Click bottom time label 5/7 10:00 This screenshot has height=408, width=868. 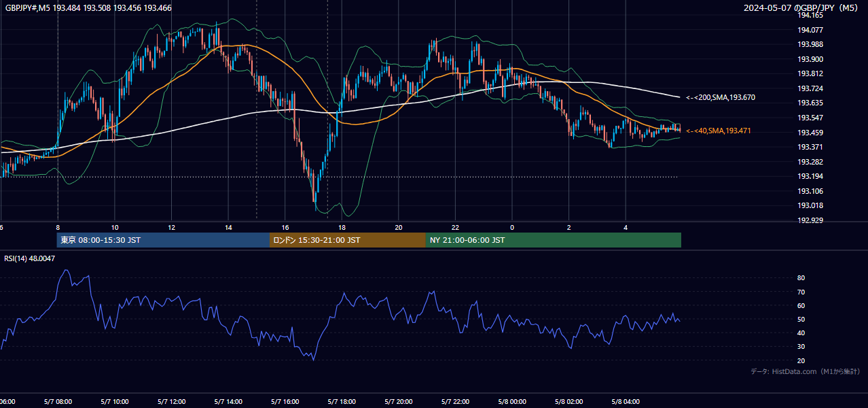pyautogui.click(x=114, y=402)
